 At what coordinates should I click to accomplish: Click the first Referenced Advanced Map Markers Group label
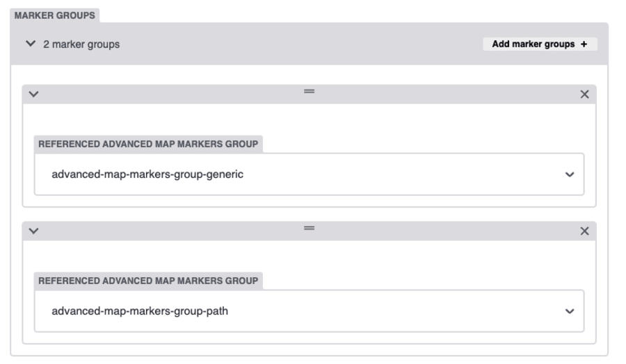[148, 144]
